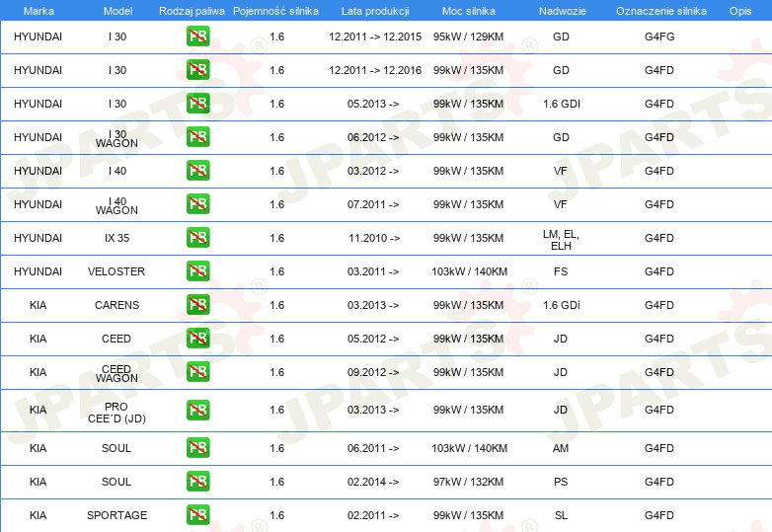Click the petrol icon in the SOUL PS row

pyautogui.click(x=197, y=481)
